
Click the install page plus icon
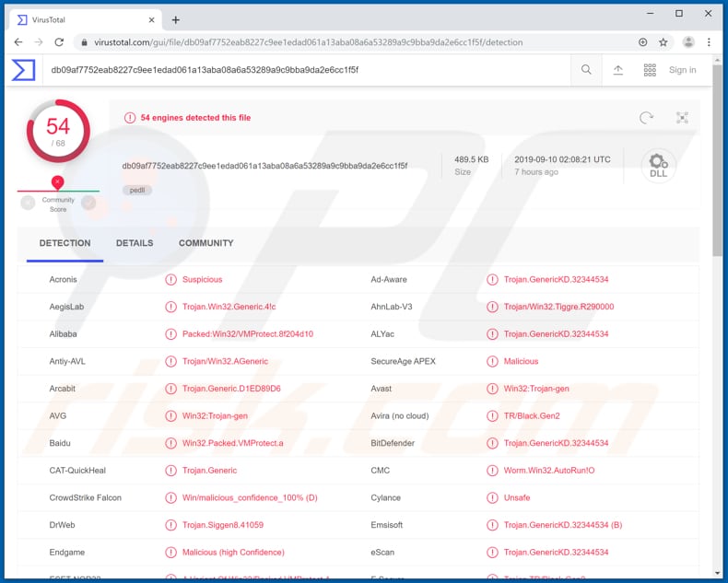coord(642,42)
